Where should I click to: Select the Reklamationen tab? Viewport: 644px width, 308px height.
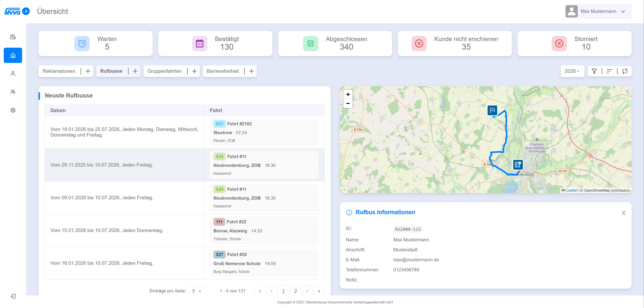(59, 71)
